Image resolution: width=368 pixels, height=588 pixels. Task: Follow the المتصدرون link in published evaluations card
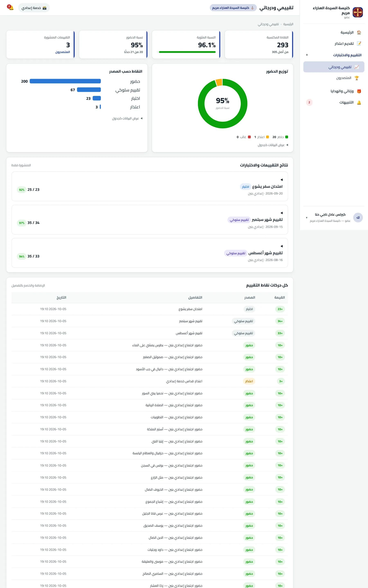63,52
